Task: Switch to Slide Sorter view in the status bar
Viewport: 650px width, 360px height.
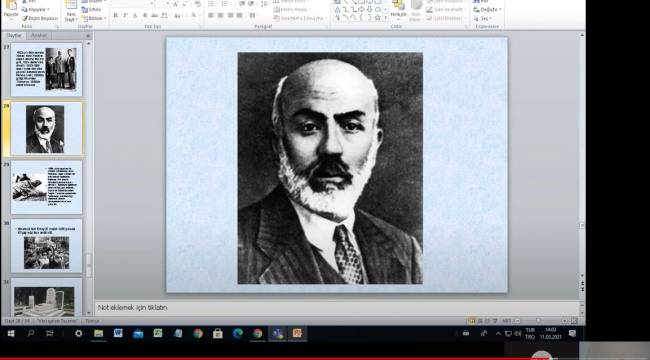Action: point(480,321)
